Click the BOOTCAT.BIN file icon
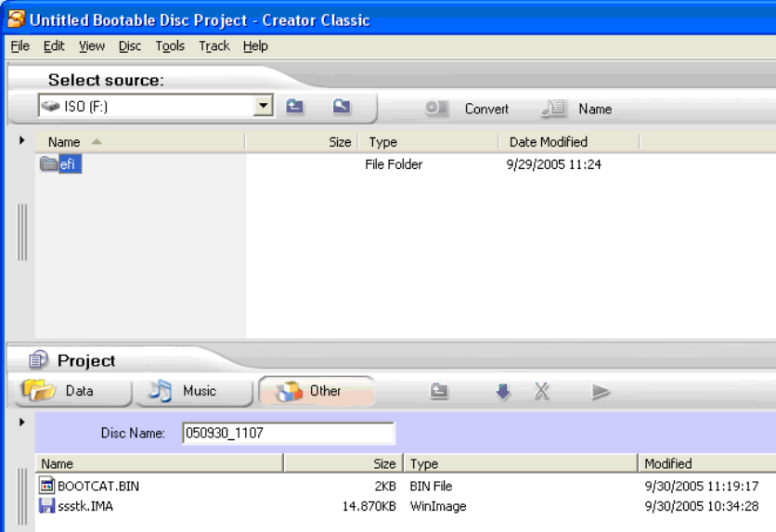The width and height of the screenshot is (776, 532). coord(46,486)
